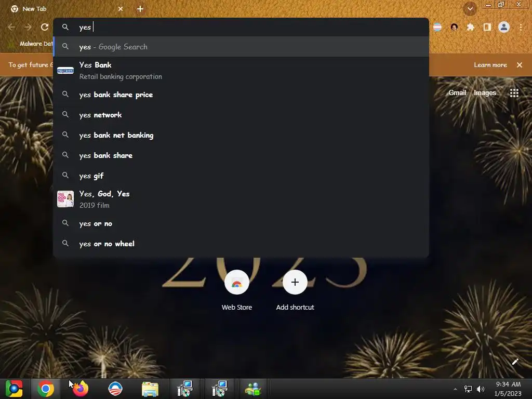Open the Gmail link
532x399 pixels.
click(x=457, y=92)
